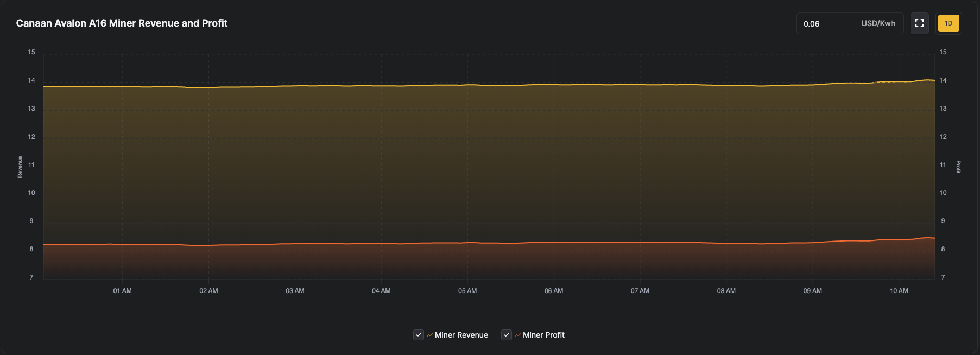The height and width of the screenshot is (355, 980).
Task: Click the Profit right axis title
Action: (958, 167)
